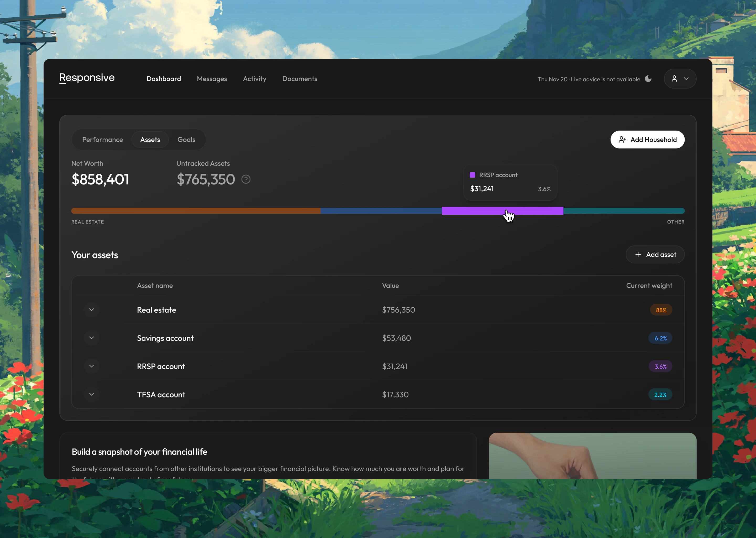Expand the TFSA account row
Image resolution: width=756 pixels, height=538 pixels.
point(92,394)
